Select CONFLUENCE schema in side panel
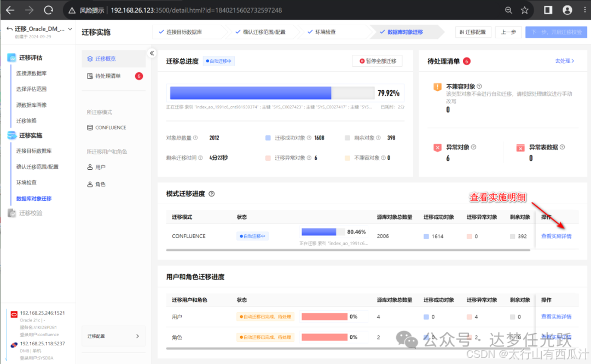The height and width of the screenshot is (364, 591). click(x=107, y=128)
